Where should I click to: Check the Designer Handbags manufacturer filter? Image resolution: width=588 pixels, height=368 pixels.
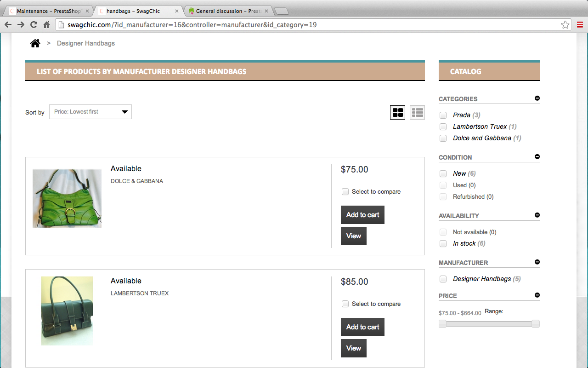443,279
